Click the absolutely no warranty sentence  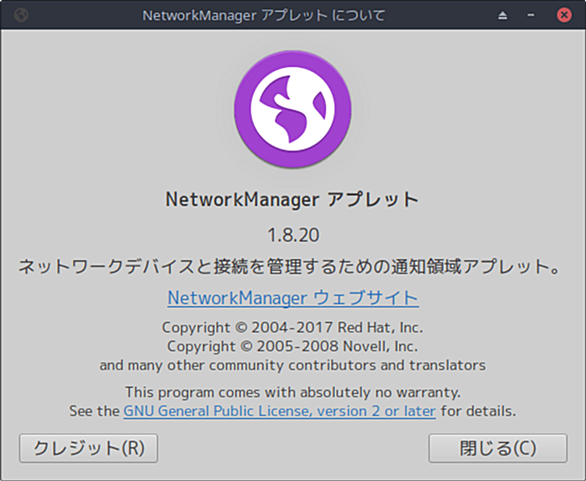(x=293, y=392)
